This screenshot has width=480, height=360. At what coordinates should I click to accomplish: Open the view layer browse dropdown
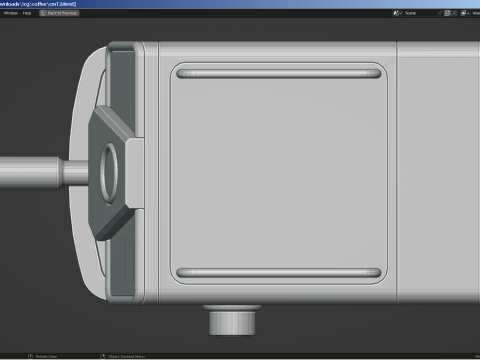coord(465,13)
